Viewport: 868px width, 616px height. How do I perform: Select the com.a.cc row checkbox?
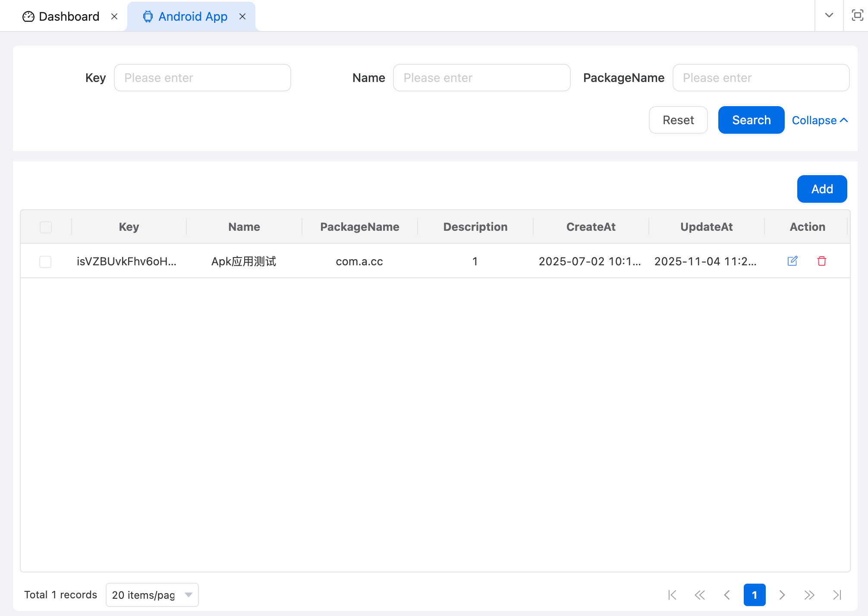(x=45, y=261)
